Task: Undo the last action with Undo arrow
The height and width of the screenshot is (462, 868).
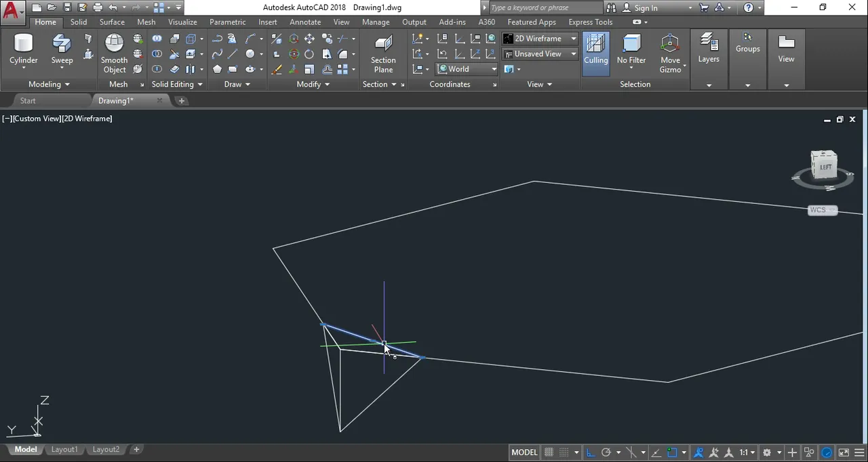Action: pyautogui.click(x=113, y=7)
